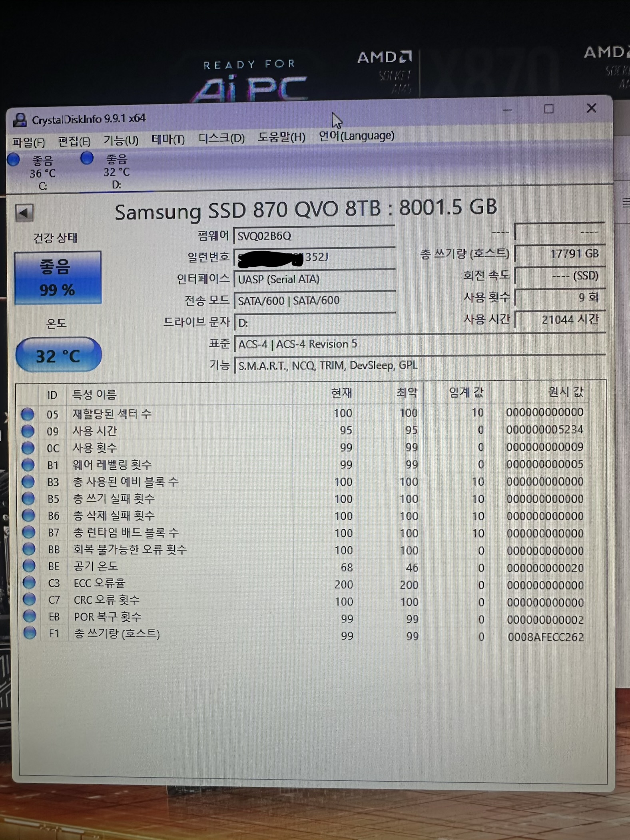Click status dot for attribute C7
Screen dimensions: 630x840
click(29, 599)
